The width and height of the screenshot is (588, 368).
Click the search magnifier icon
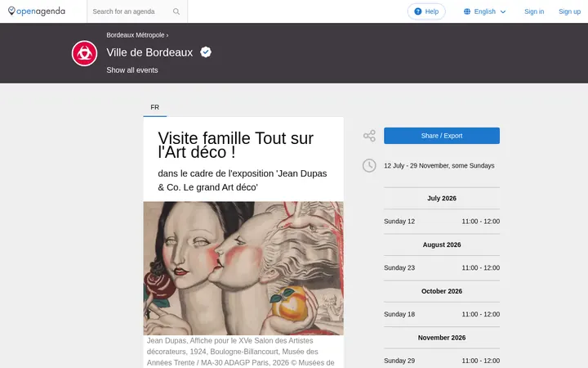[x=176, y=11]
